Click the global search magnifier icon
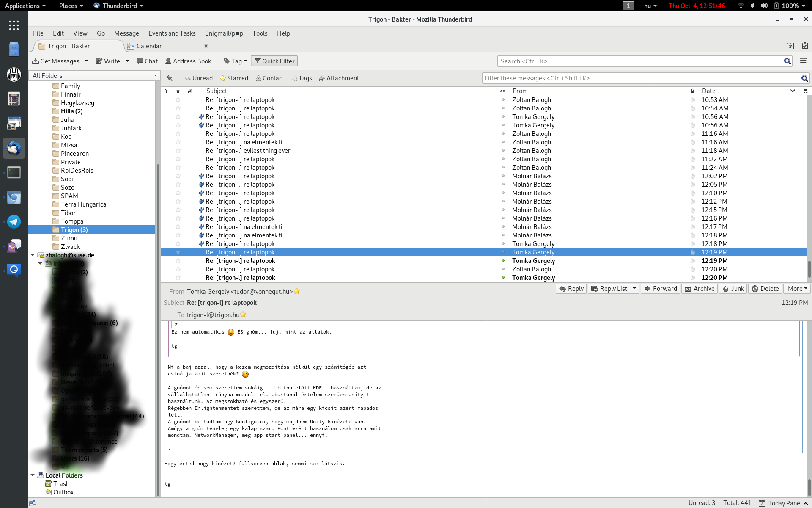The width and height of the screenshot is (812, 508). [x=787, y=61]
